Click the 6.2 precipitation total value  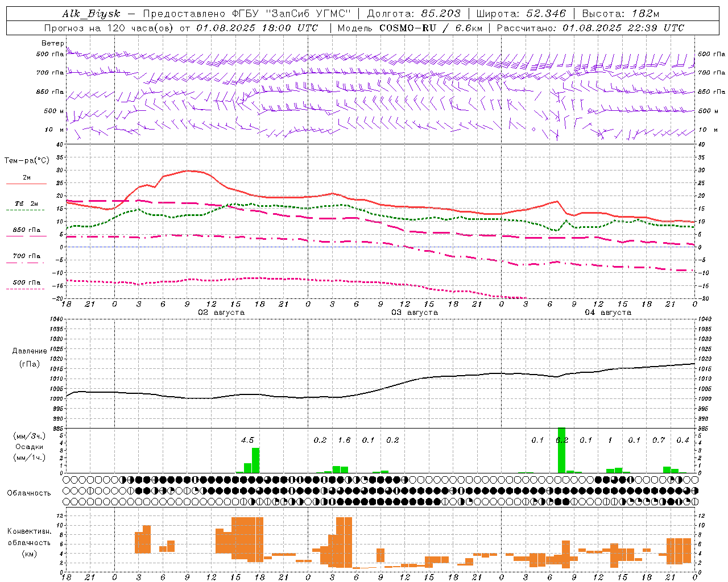click(x=562, y=440)
